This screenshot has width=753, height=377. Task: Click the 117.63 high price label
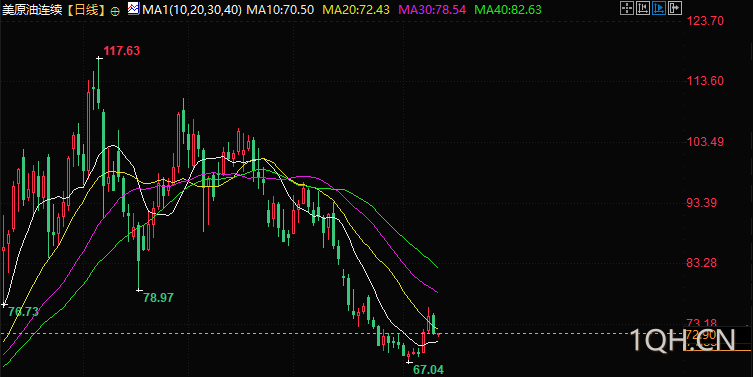tap(121, 51)
